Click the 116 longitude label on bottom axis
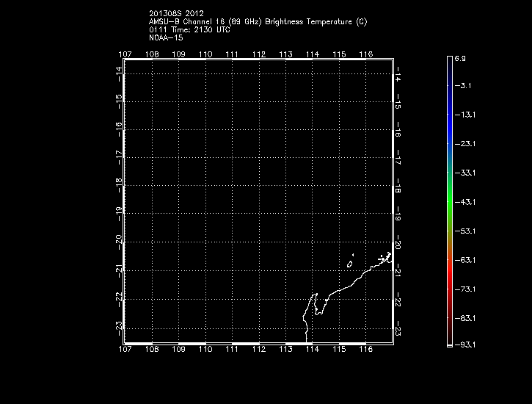This screenshot has width=532, height=404. 366,351
